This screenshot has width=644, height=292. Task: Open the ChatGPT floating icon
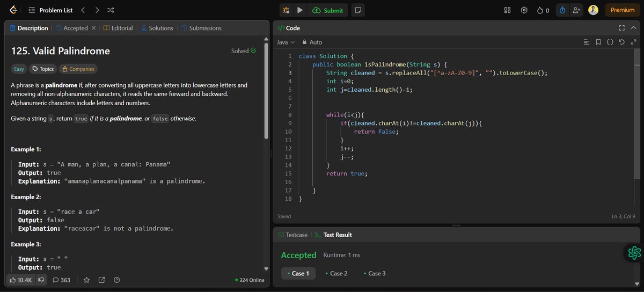(634, 252)
